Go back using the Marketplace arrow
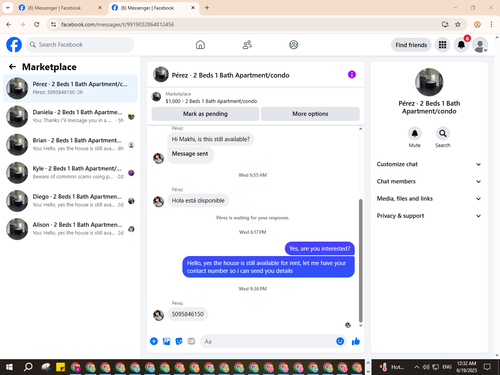Viewport: 500px width, 375px height. [12, 67]
